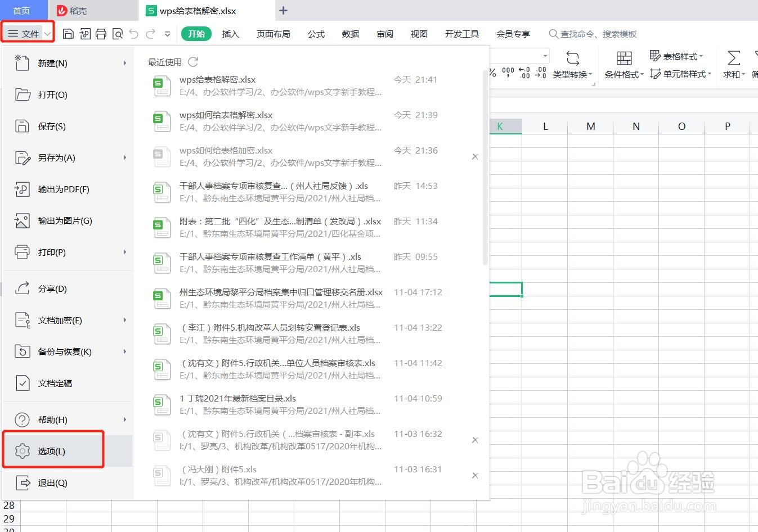Select 保存(S) from the file menu
758x532 pixels.
[x=68, y=126]
